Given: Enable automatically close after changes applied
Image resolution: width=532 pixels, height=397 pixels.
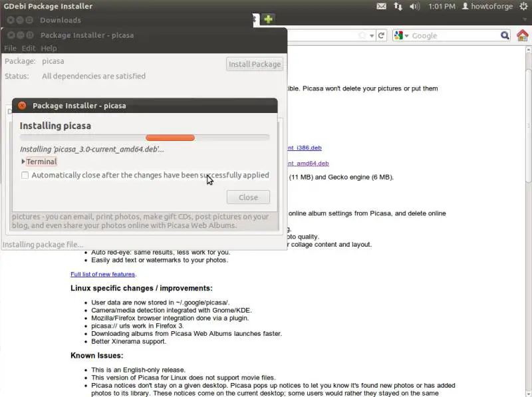Looking at the screenshot, I should 25,175.
